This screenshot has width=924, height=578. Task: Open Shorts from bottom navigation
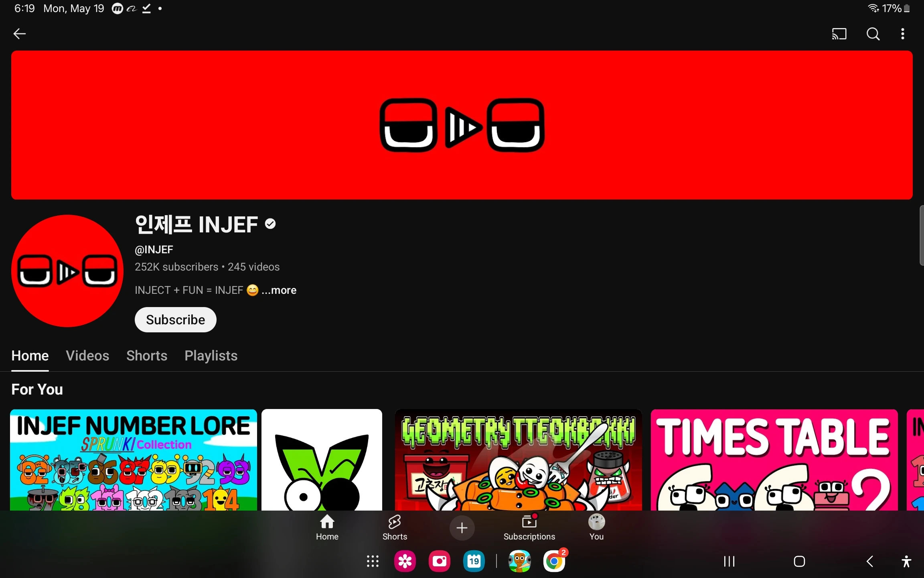tap(395, 527)
